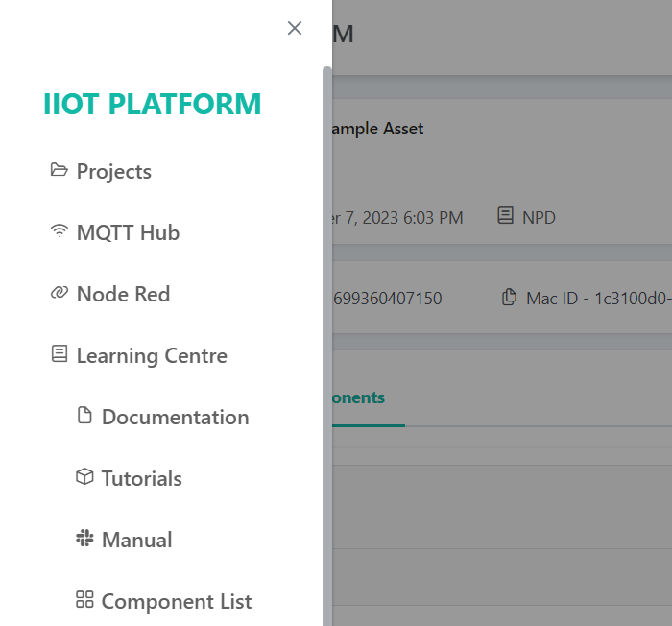Open the Manual entry
Viewport: 672px width, 626px height.
137,540
